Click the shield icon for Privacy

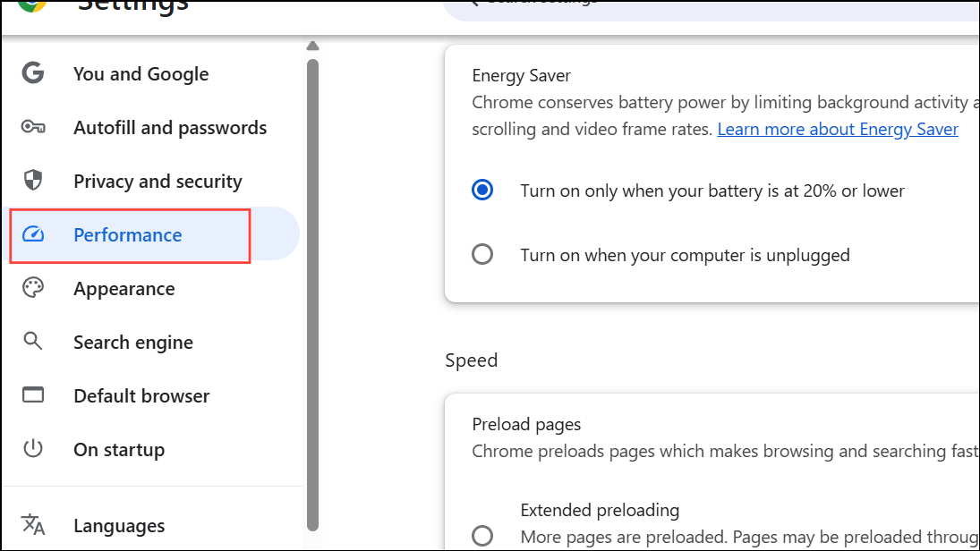(33, 182)
